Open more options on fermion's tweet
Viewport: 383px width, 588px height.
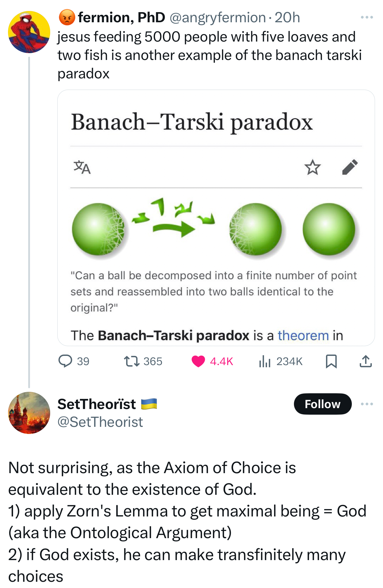tap(367, 18)
